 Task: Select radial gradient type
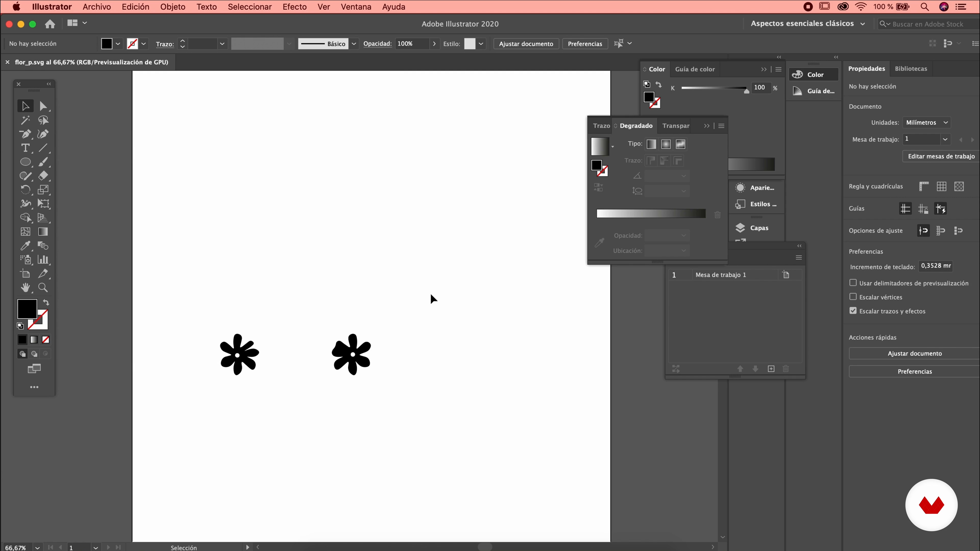tap(666, 144)
